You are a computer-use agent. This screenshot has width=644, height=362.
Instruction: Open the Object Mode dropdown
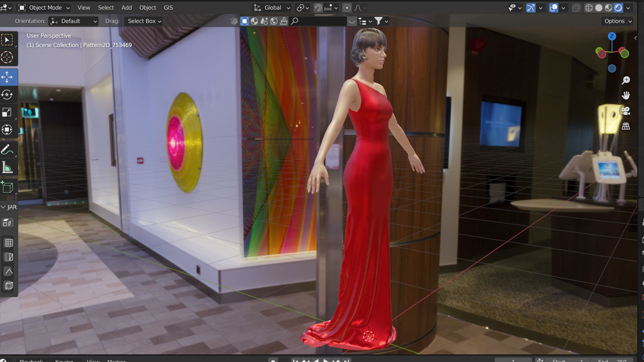tap(44, 8)
